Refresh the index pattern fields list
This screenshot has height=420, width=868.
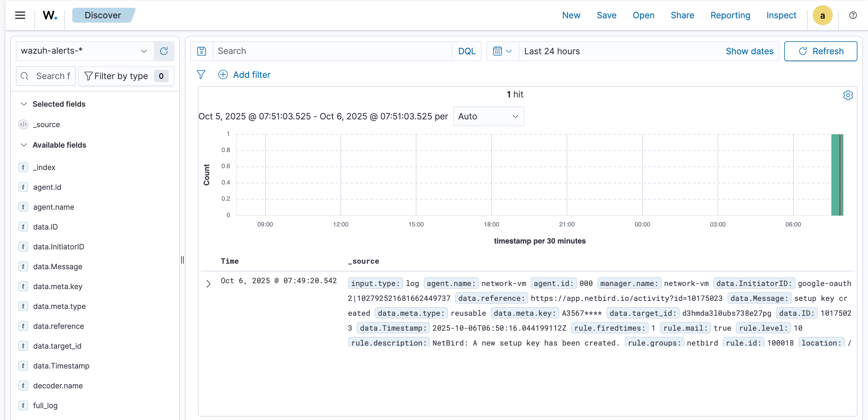tap(164, 51)
